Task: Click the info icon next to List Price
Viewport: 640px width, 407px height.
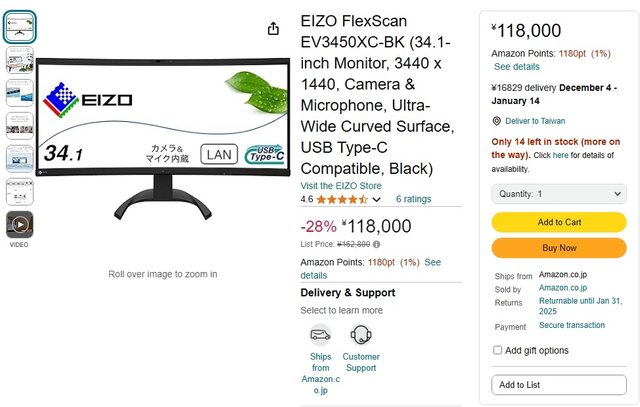Action: coord(377,244)
